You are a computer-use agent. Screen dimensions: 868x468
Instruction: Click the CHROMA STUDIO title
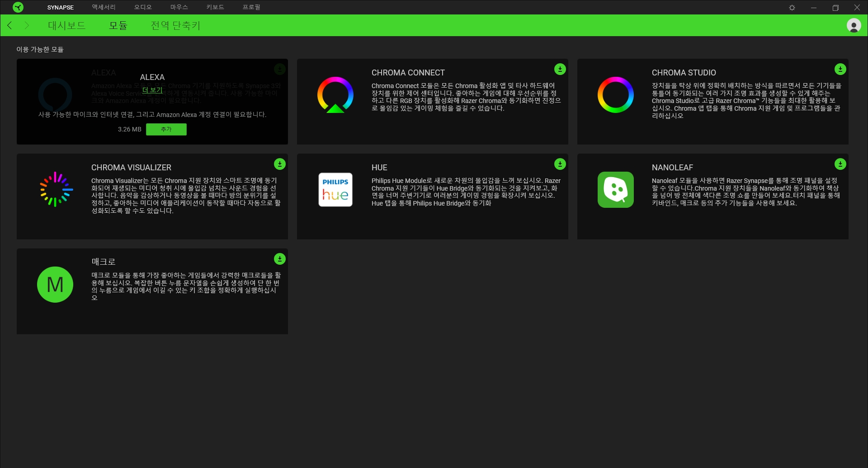[x=684, y=73]
